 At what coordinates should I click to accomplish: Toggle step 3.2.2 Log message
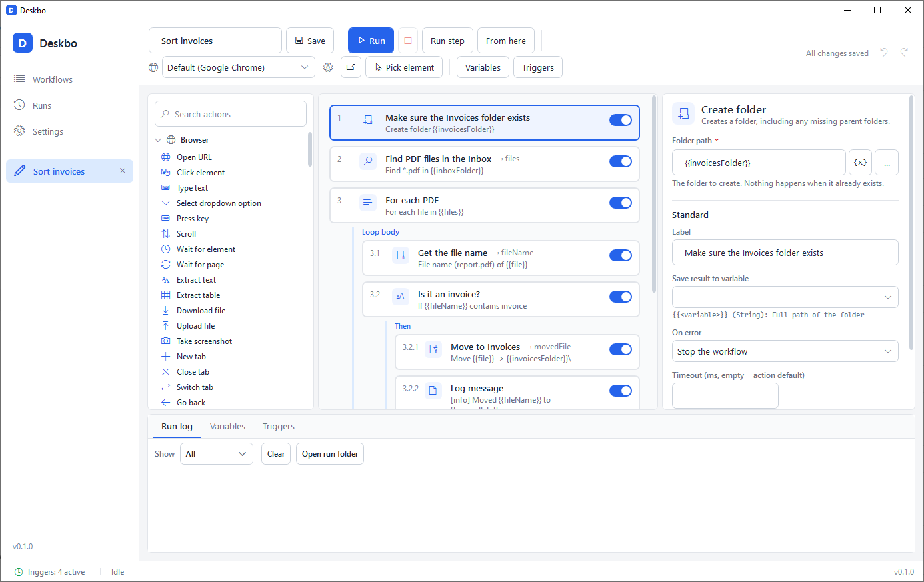[621, 391]
